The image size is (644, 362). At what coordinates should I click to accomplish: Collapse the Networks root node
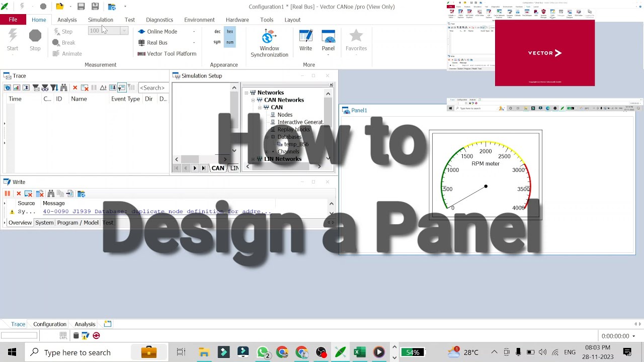[x=247, y=93]
